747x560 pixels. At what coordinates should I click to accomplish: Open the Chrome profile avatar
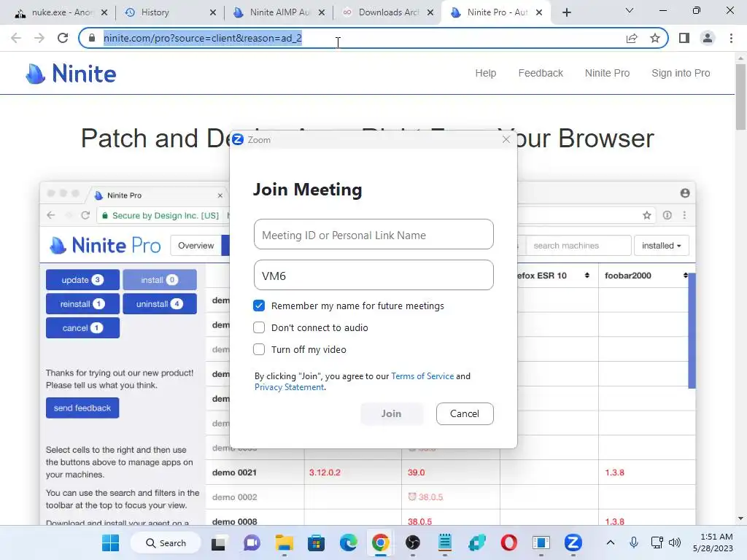tap(708, 38)
